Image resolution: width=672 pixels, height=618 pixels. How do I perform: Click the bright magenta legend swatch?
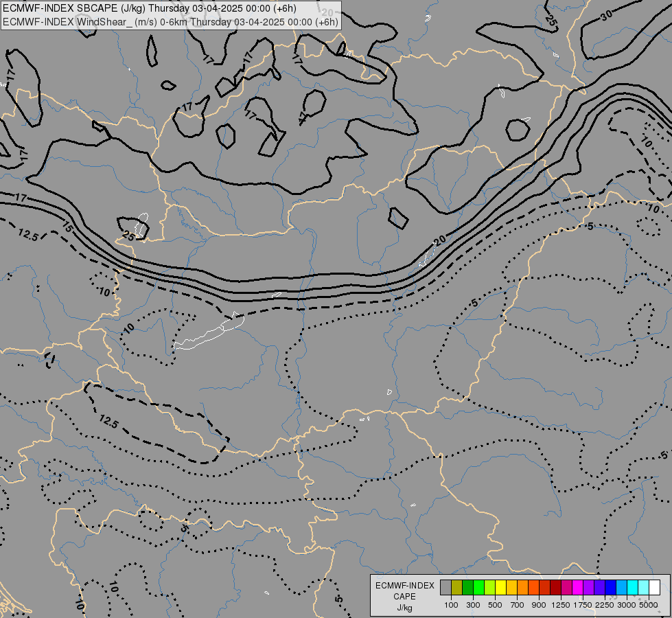pyautogui.click(x=577, y=588)
